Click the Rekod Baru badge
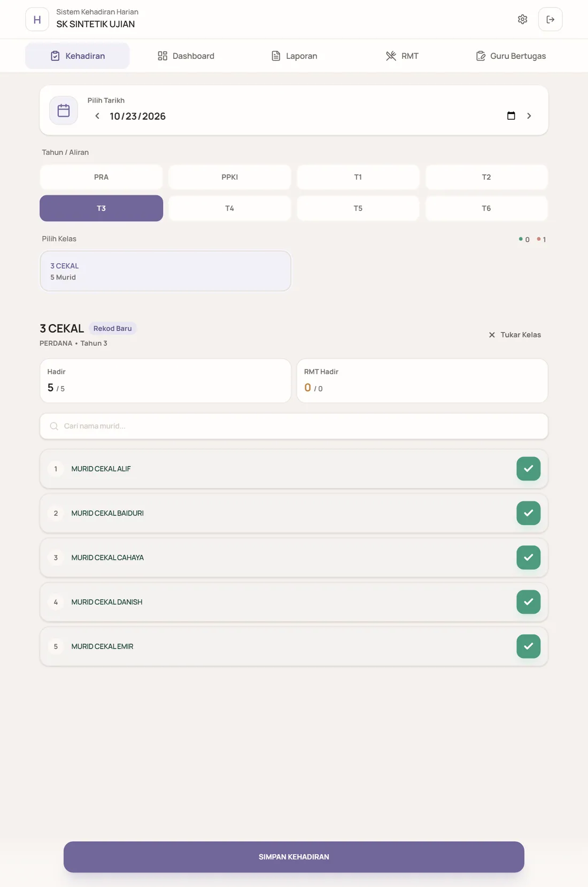Image resolution: width=588 pixels, height=887 pixels. pos(112,328)
